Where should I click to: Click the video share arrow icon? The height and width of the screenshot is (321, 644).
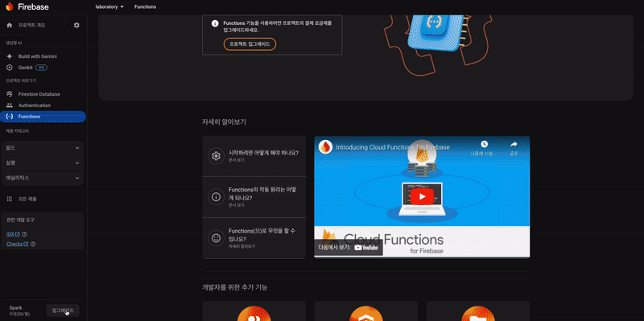[514, 144]
